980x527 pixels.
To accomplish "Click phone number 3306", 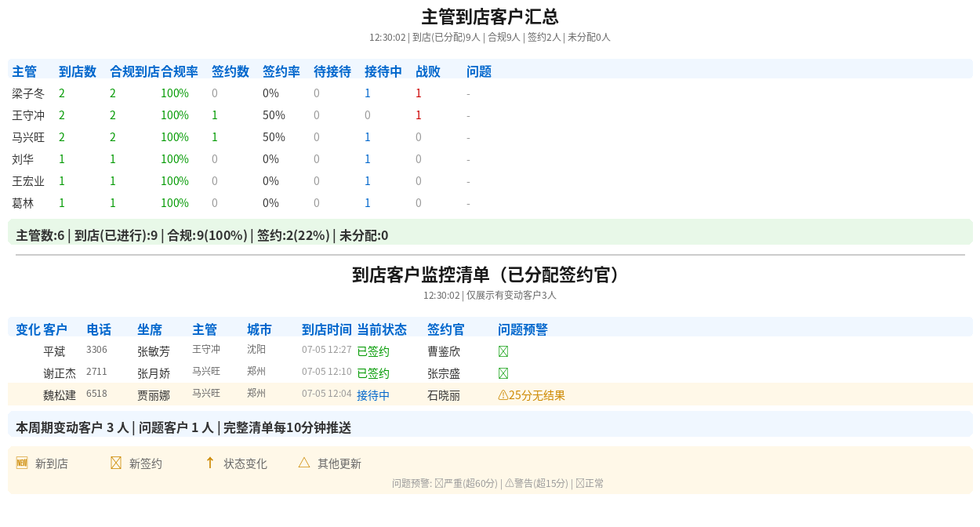I will (96, 349).
